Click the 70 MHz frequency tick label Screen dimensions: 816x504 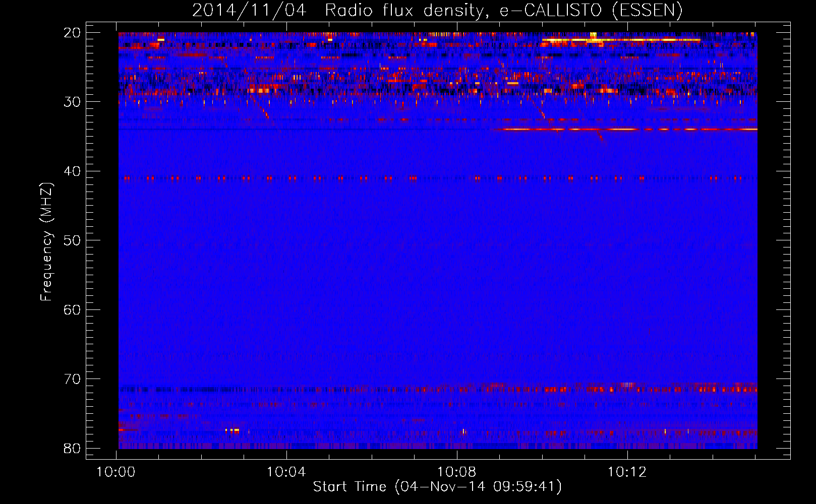click(72, 379)
